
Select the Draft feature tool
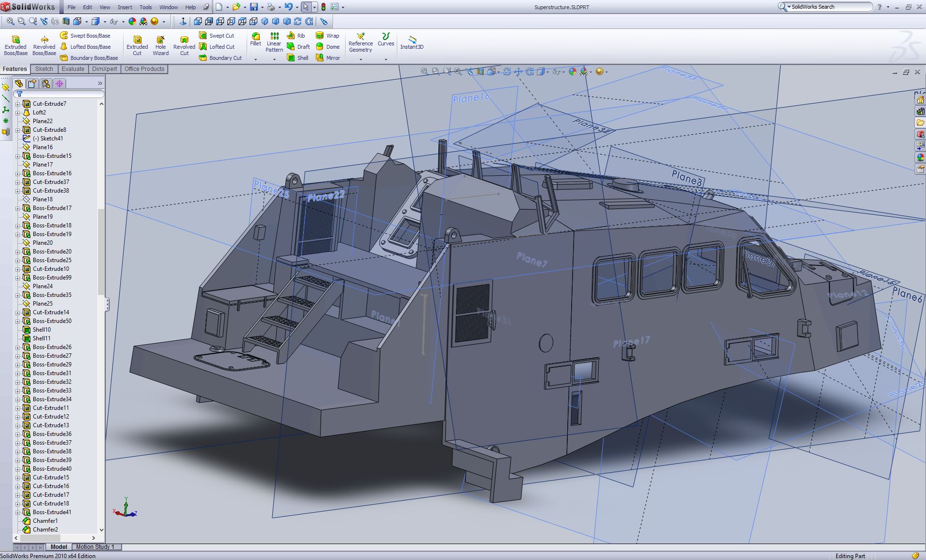coord(298,47)
